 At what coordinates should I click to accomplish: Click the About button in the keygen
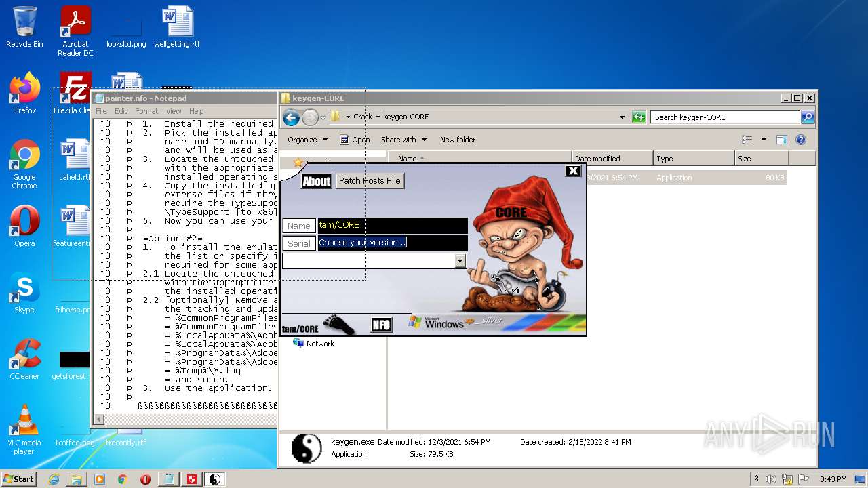pyautogui.click(x=316, y=181)
